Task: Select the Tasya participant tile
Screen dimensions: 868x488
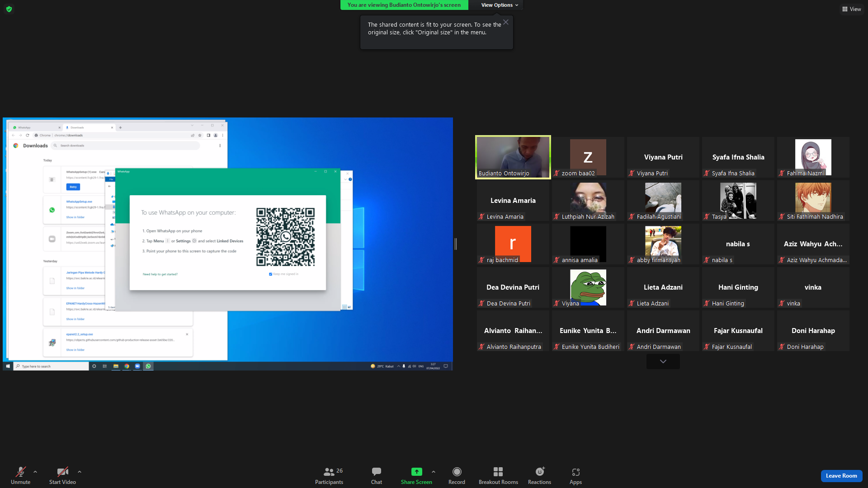Action: coord(738,201)
